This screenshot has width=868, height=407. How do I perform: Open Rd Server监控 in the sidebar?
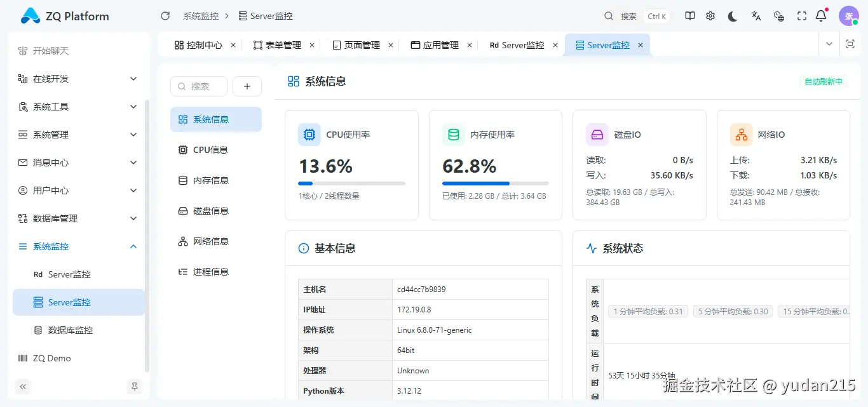[79, 274]
